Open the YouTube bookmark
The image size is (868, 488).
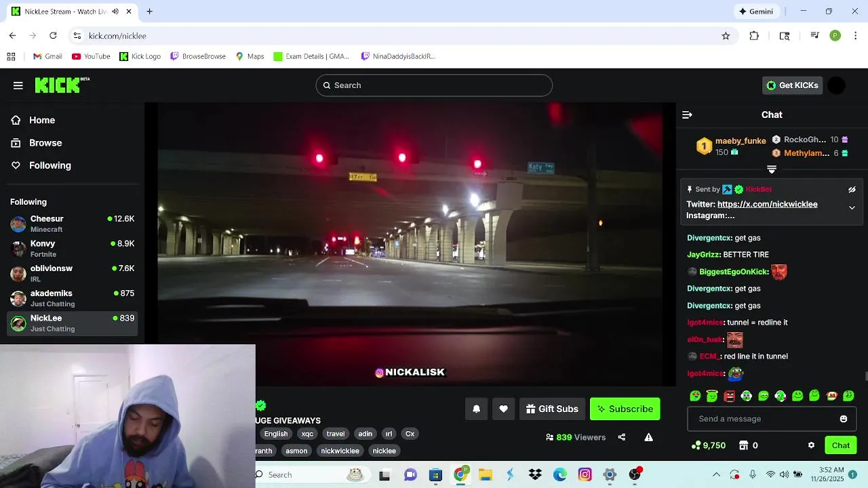(91, 56)
